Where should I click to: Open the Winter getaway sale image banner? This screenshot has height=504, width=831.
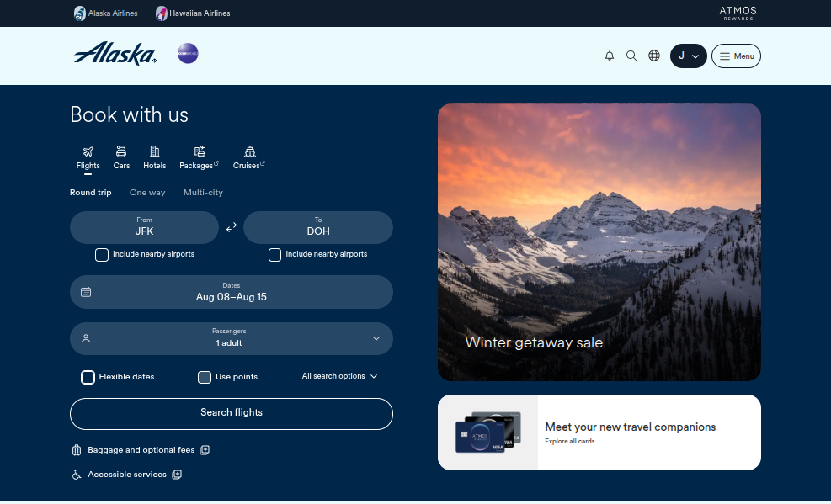point(599,242)
